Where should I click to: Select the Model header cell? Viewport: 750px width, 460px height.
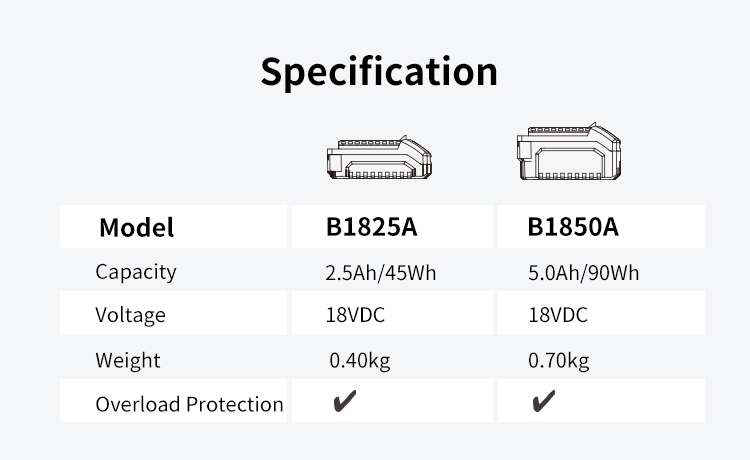[136, 227]
